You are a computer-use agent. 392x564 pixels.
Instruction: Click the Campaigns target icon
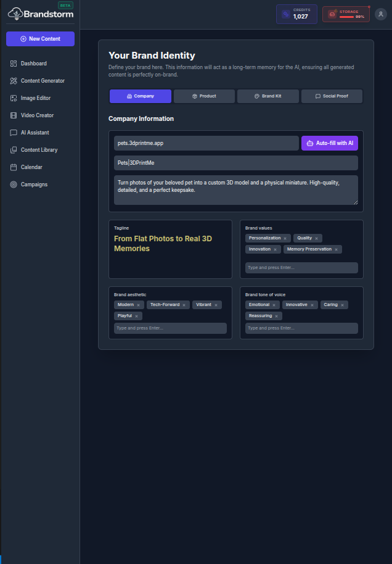(x=14, y=185)
